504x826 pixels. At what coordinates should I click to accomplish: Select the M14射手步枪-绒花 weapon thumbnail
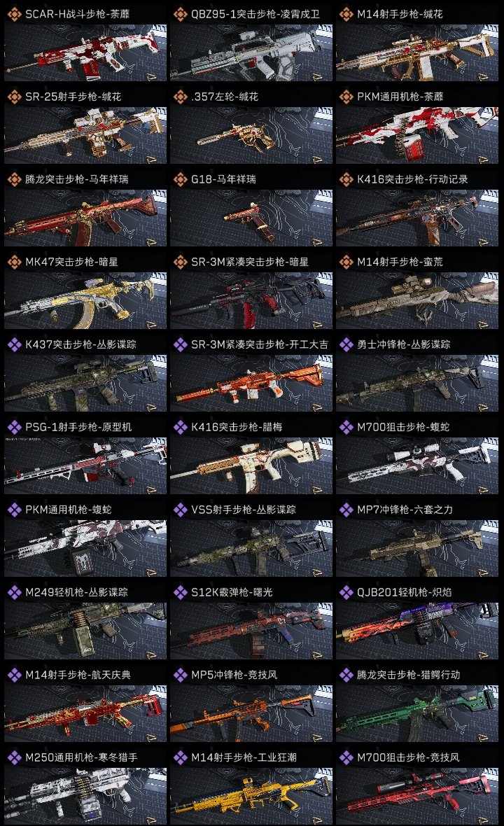pos(417,52)
